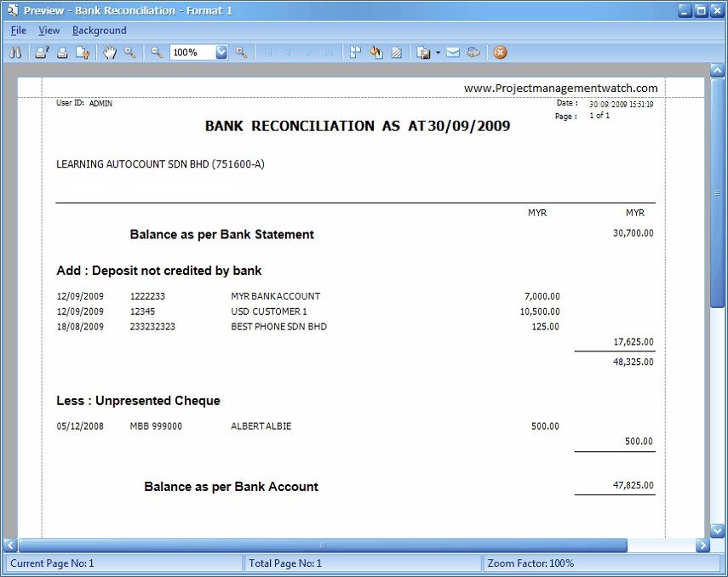Viewport: 728px width, 577px height.
Task: Click the Zoom In icon
Action: pyautogui.click(x=241, y=53)
